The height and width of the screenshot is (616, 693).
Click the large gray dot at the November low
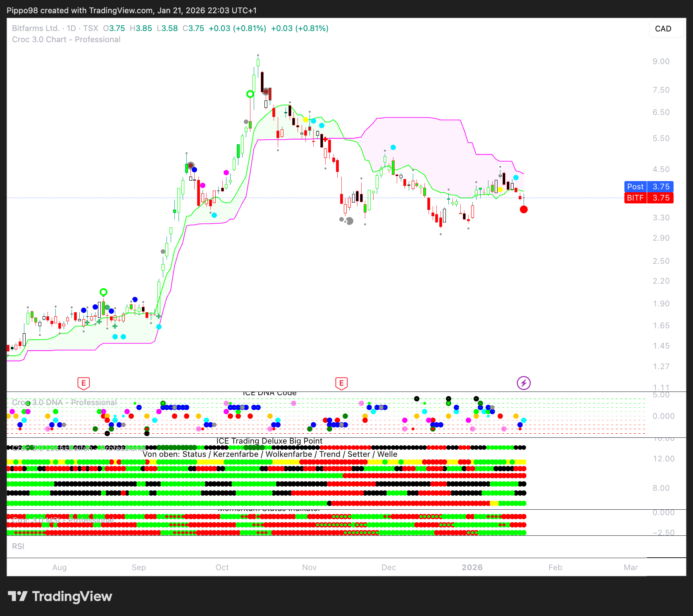pyautogui.click(x=350, y=221)
